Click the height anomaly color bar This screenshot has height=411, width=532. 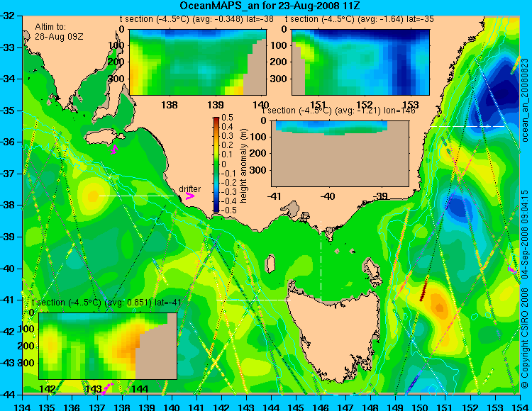(216, 164)
